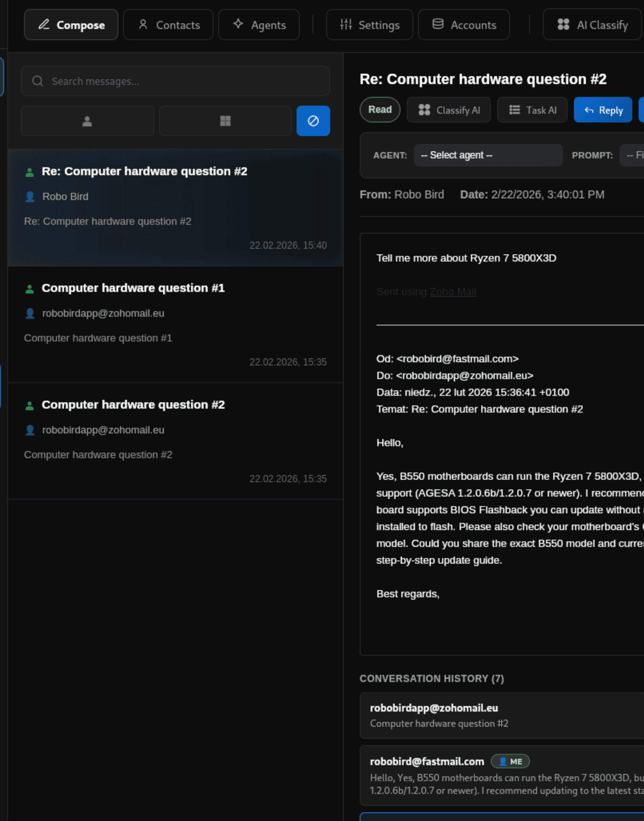Open the Contacts panel
The width and height of the screenshot is (644, 821).
point(168,25)
